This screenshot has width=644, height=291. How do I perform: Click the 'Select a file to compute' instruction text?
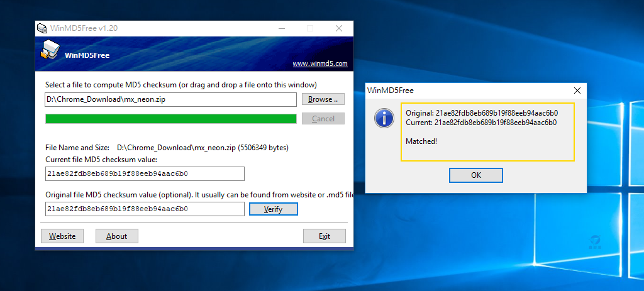(x=180, y=85)
